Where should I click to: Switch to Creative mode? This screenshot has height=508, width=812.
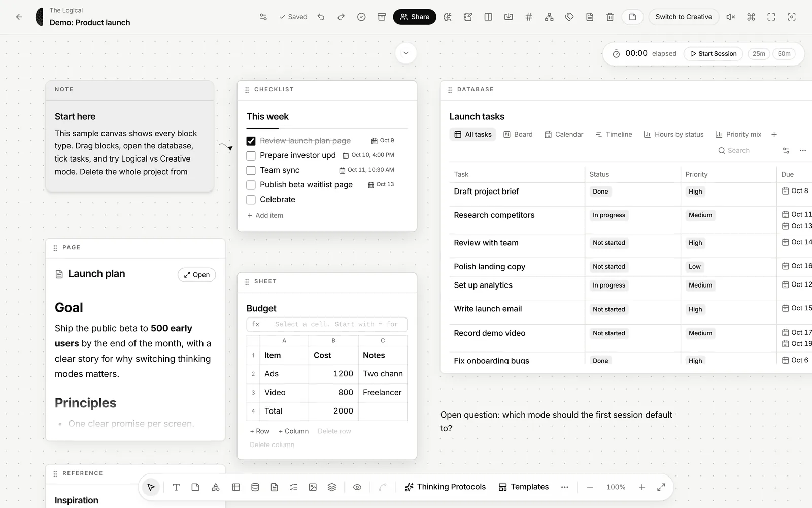(684, 17)
